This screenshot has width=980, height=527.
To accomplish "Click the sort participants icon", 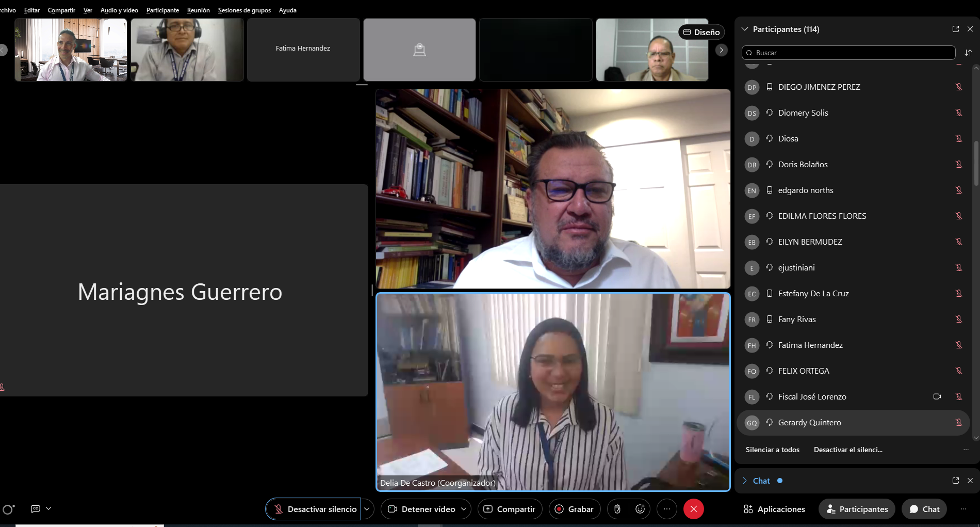I will click(x=968, y=53).
